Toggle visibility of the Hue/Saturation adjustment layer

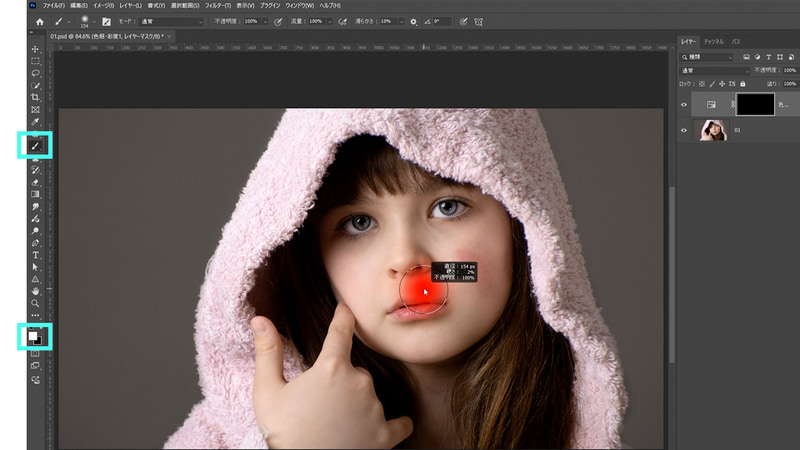pos(685,103)
